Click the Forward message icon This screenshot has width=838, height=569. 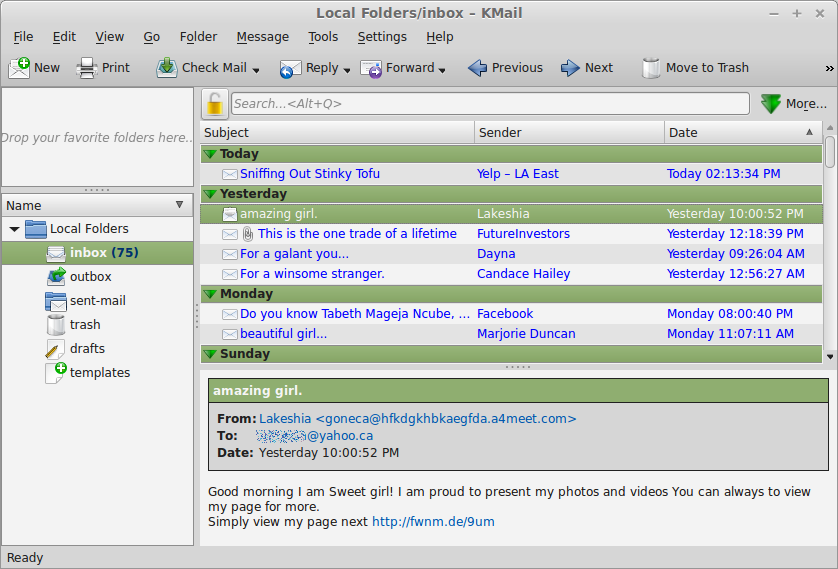pyautogui.click(x=371, y=68)
